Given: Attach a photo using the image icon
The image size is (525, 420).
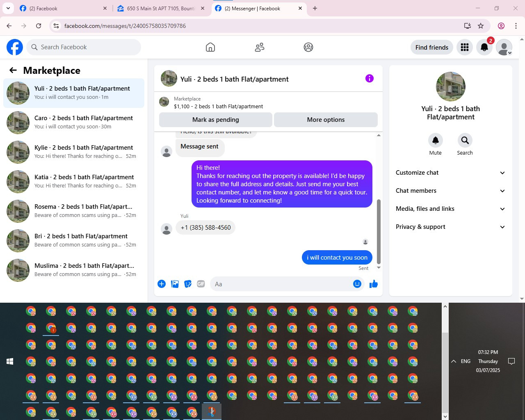Looking at the screenshot, I should (x=175, y=284).
